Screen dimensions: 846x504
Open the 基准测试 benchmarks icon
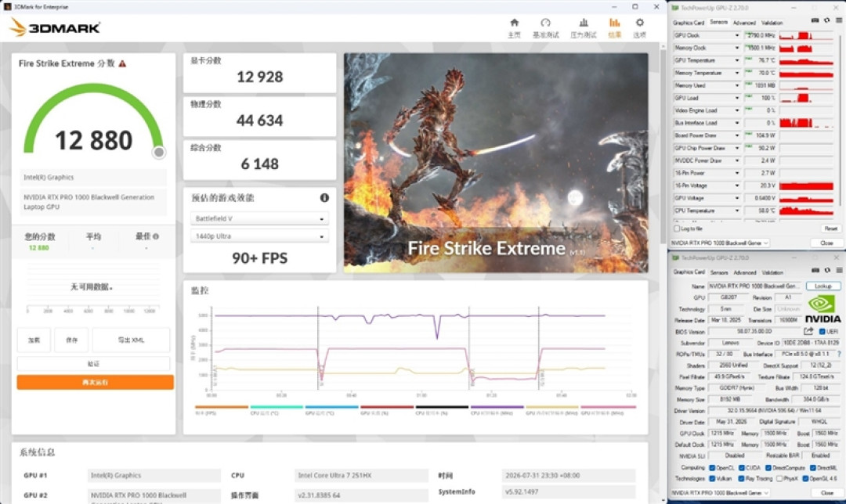pos(545,23)
